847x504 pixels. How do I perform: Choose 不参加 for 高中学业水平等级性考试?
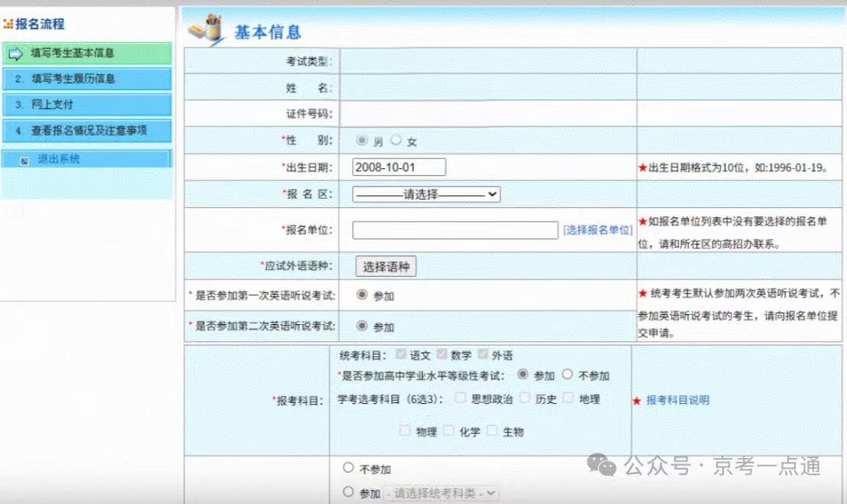tap(566, 376)
